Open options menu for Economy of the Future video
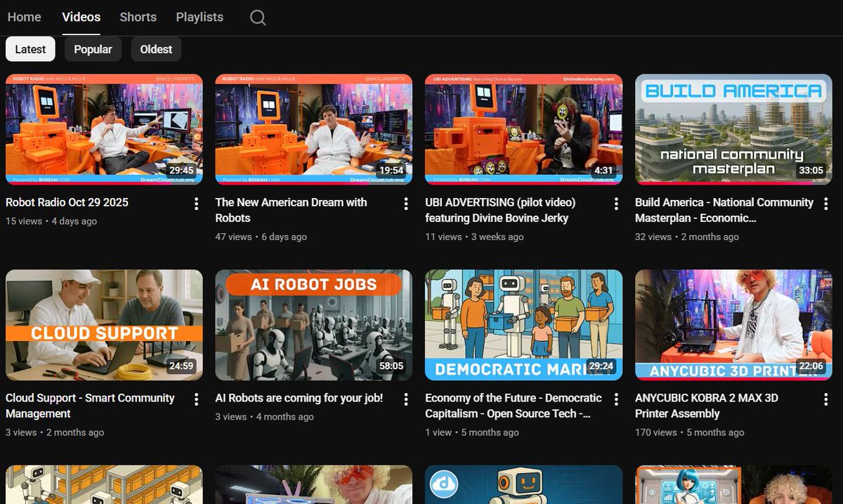This screenshot has height=504, width=843. 616,399
